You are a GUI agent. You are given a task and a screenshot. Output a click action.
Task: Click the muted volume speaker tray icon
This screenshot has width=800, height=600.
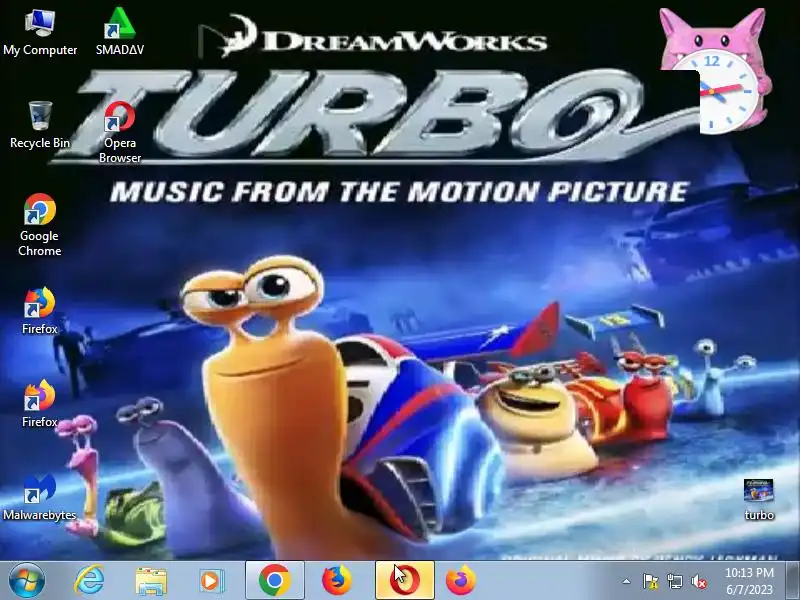[x=699, y=581]
